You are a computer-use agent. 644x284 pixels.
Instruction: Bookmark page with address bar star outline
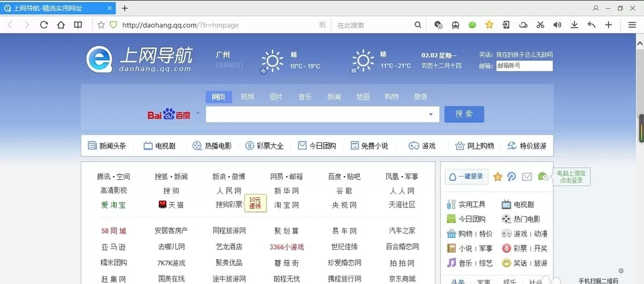(x=101, y=25)
